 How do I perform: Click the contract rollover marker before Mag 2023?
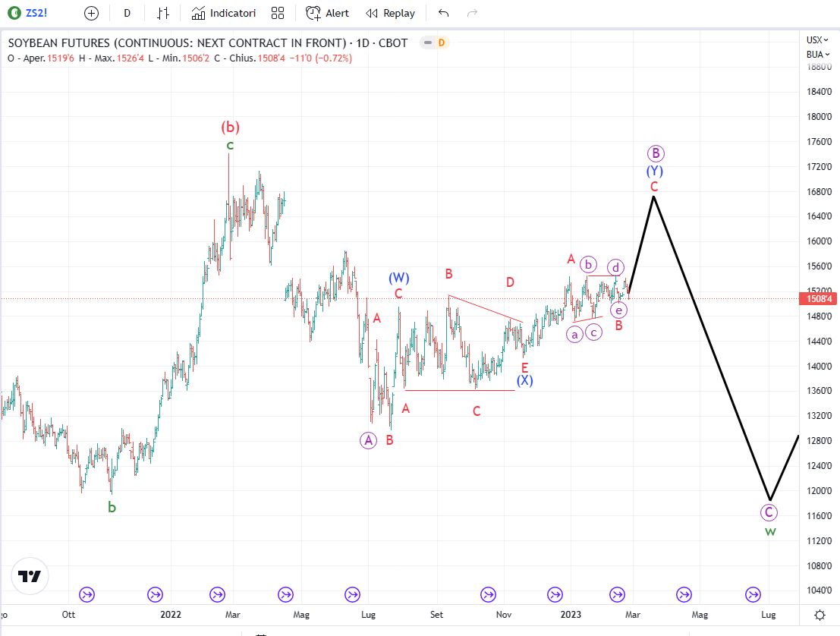click(684, 594)
